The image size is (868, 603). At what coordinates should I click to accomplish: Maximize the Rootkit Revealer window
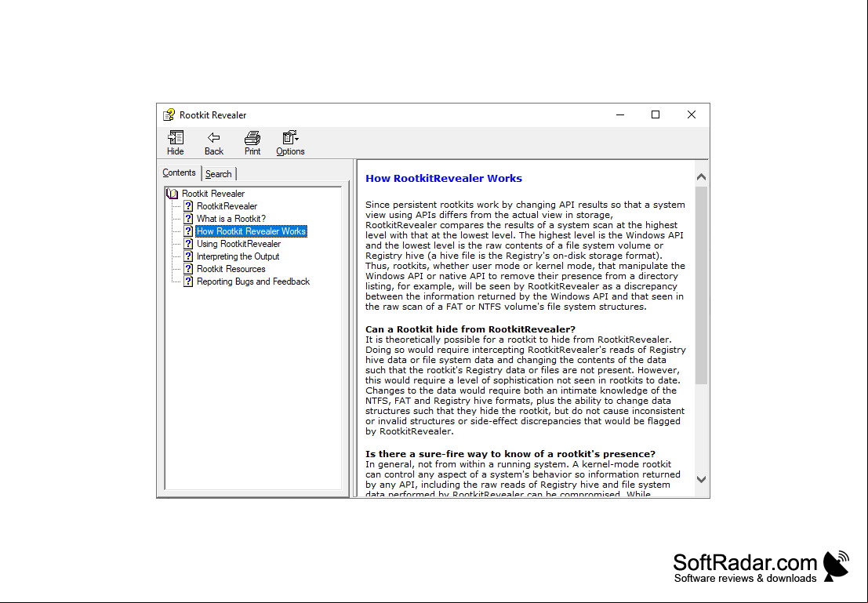pos(656,114)
